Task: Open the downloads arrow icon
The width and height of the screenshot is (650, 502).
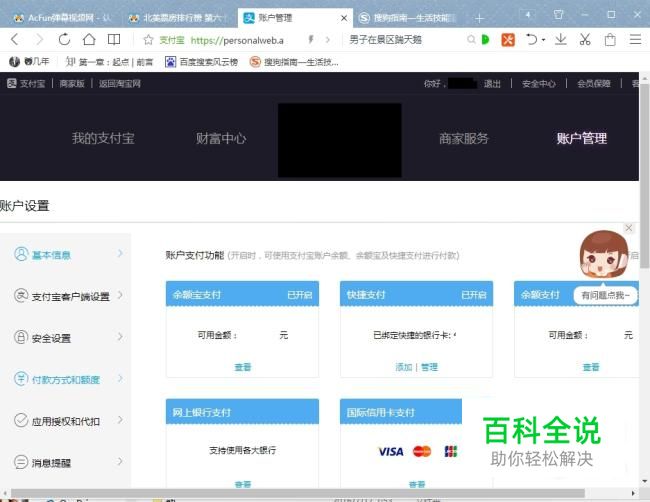Action: coord(560,39)
